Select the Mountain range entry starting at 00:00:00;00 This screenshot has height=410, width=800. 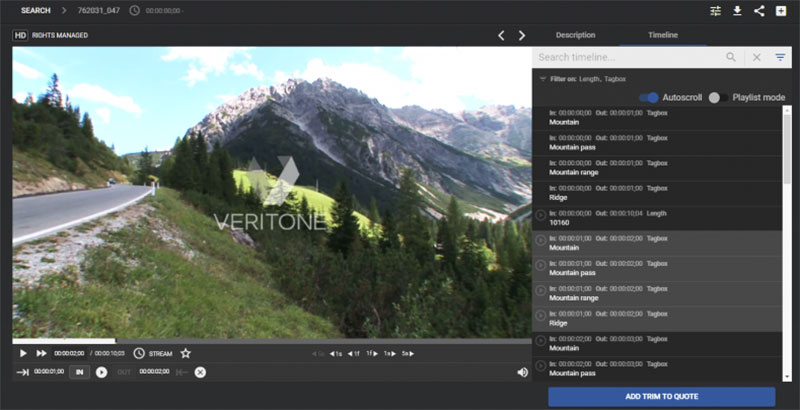[657, 168]
